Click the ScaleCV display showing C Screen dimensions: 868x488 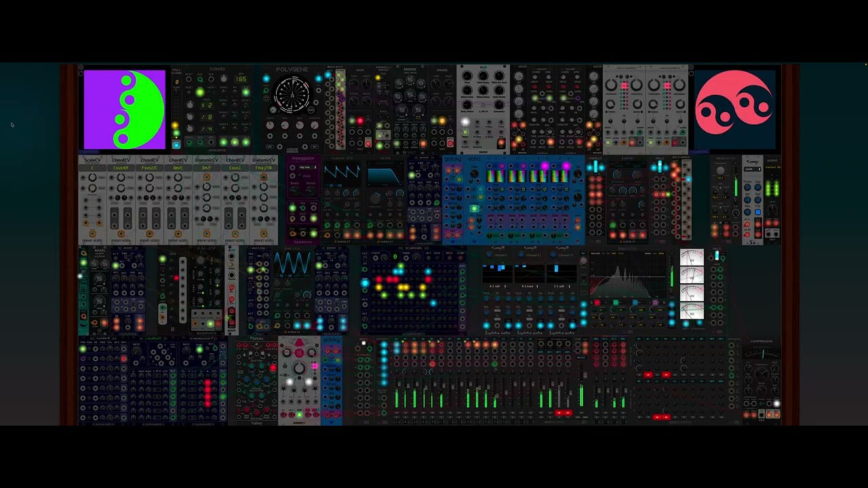pos(92,167)
